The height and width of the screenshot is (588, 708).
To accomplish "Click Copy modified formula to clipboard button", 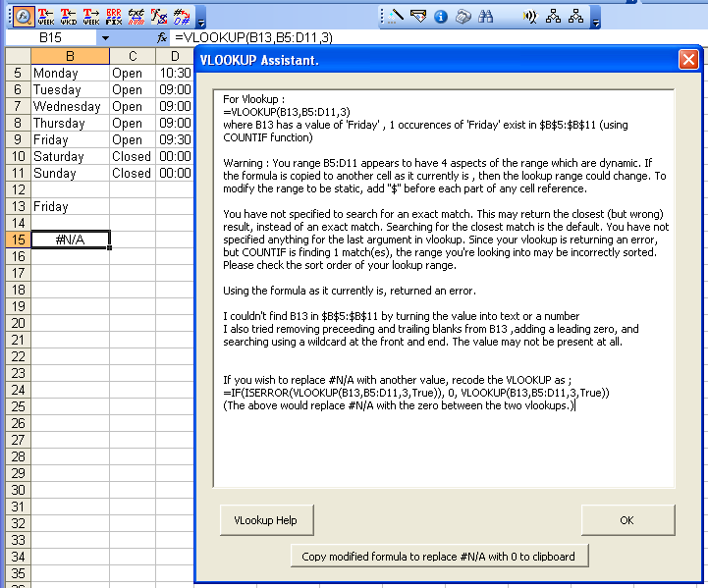I will [x=439, y=556].
